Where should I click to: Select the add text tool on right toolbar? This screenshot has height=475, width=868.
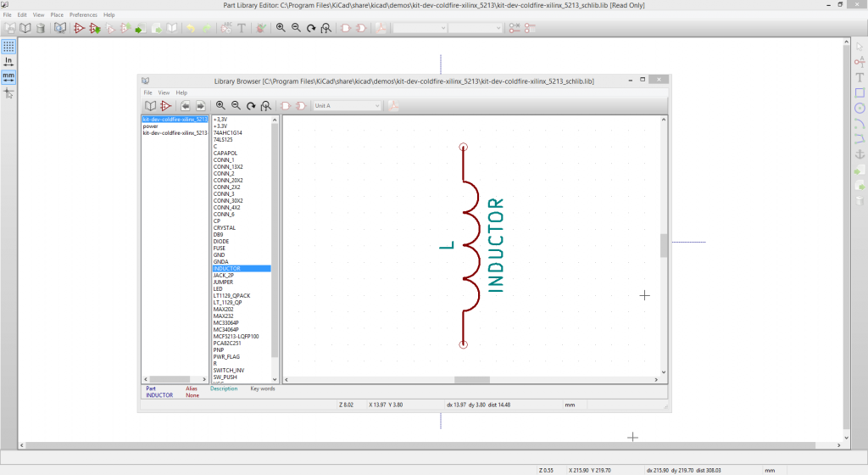click(860, 77)
